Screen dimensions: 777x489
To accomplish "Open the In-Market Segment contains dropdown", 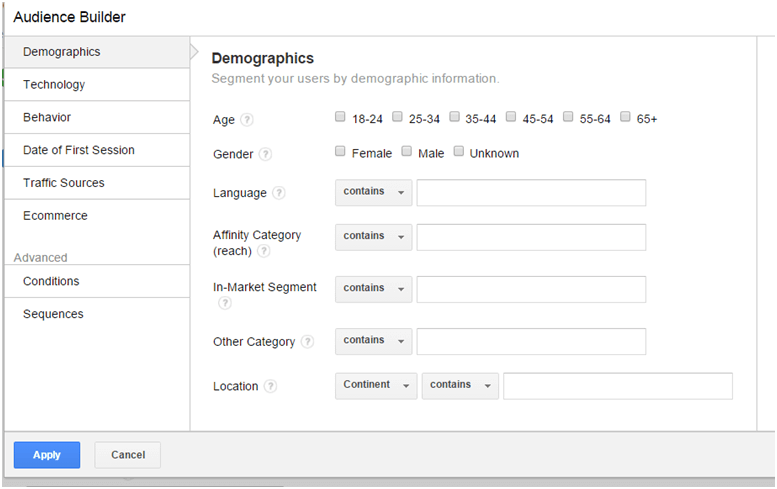I will [374, 289].
